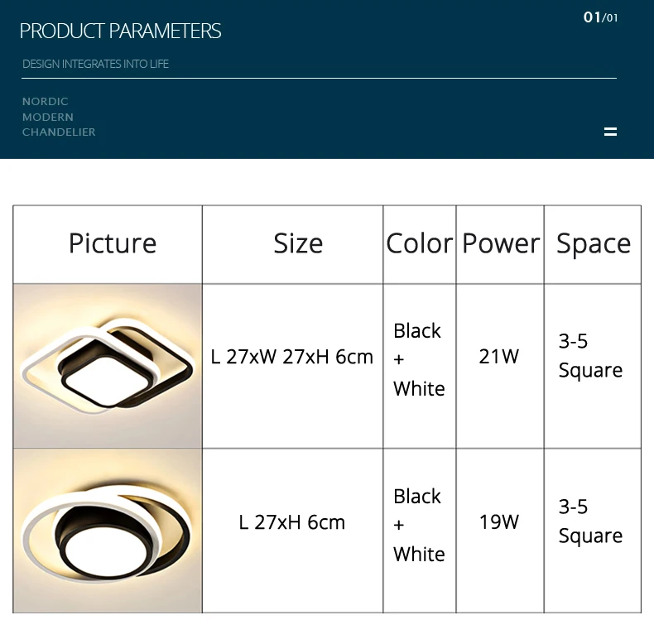Click the DESIGN INTEGRATES INTO LIFE subtitle
Viewport: 654px width, 644px height.
95,64
